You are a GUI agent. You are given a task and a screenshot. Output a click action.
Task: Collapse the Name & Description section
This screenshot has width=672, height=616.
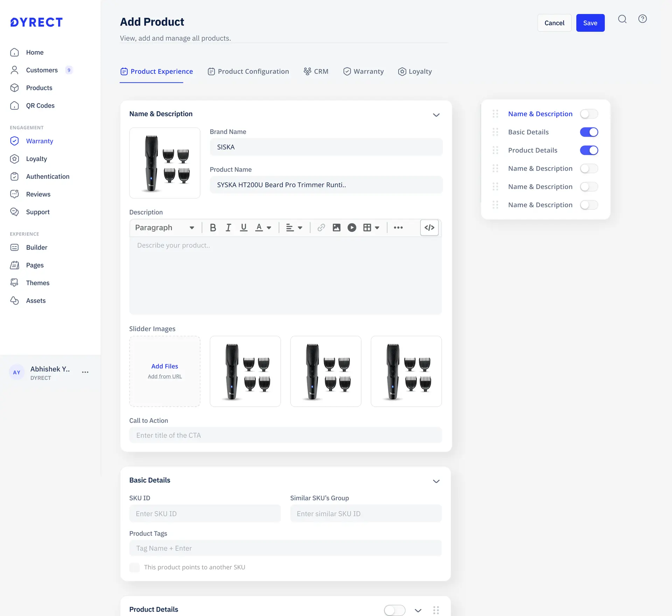(436, 115)
